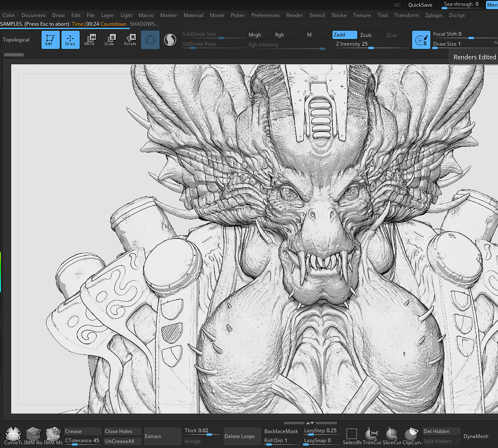The image size is (498, 448).
Task: Select the IMM Mc brush
Action: 53,436
